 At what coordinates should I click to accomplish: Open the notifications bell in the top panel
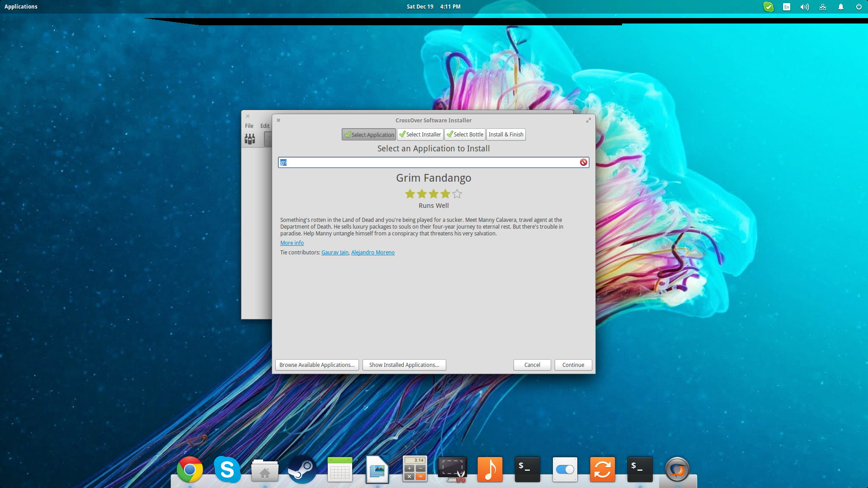click(x=840, y=7)
